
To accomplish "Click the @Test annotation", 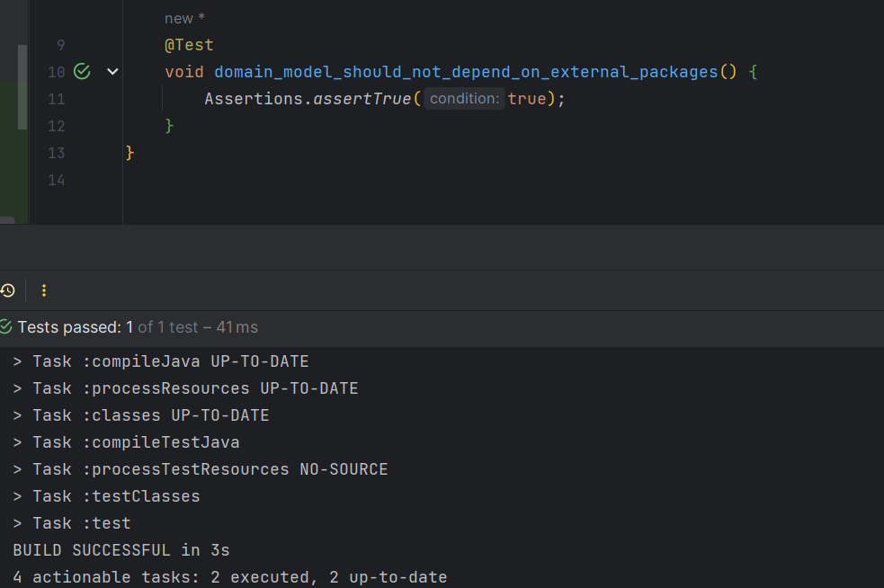I will tap(189, 45).
